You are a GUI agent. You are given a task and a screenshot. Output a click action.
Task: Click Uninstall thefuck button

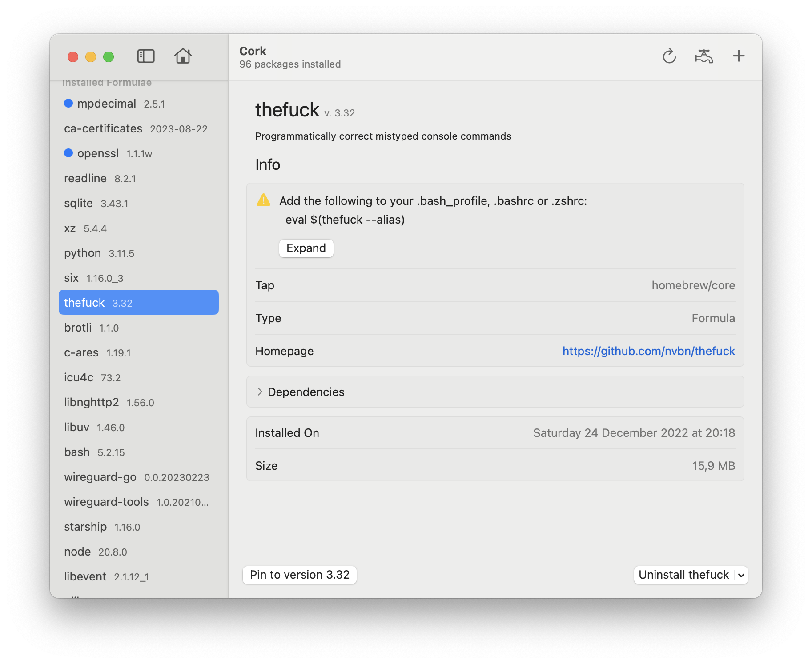(684, 575)
